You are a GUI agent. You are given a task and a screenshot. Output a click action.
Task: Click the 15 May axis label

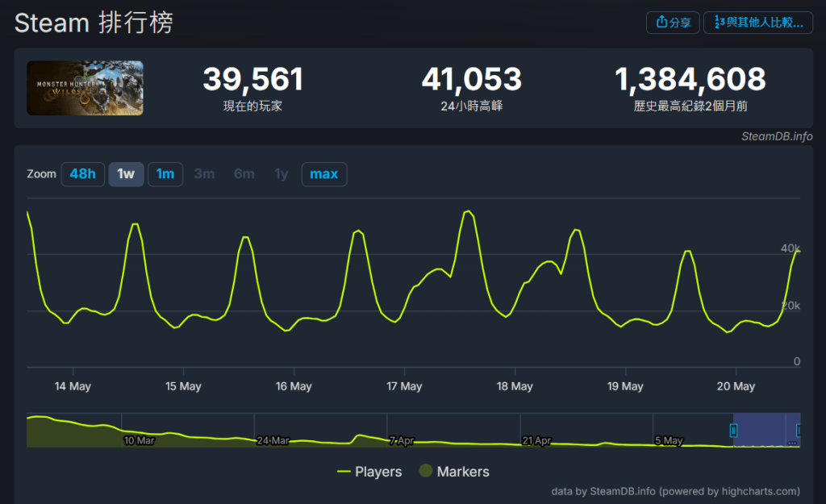pyautogui.click(x=183, y=386)
